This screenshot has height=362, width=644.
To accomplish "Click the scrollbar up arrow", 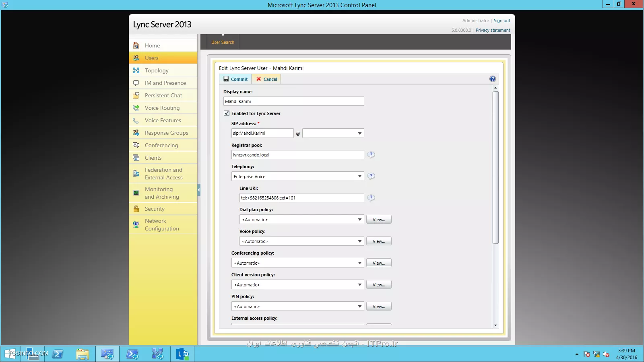I will (x=495, y=88).
